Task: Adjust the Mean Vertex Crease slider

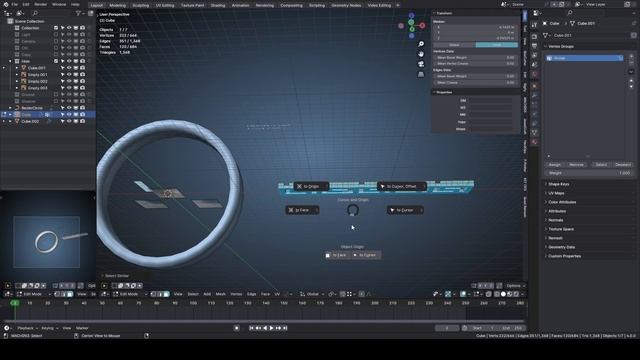Action: [476, 63]
